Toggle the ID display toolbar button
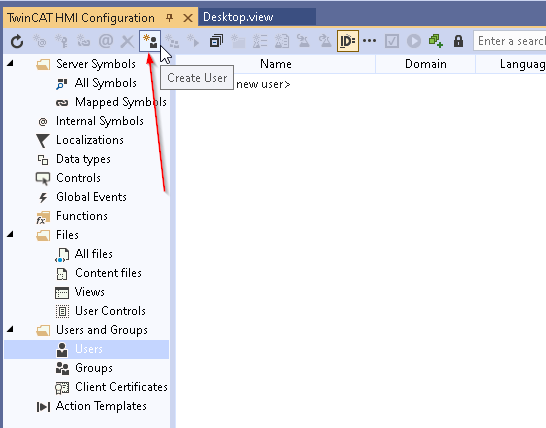This screenshot has width=546, height=428. (x=348, y=41)
